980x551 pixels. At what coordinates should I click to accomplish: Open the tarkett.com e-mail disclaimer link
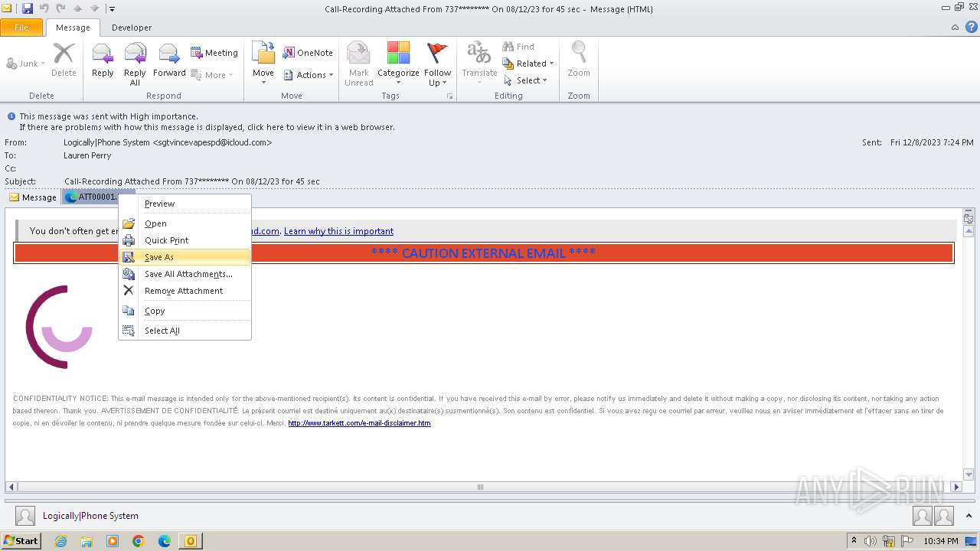click(x=359, y=423)
